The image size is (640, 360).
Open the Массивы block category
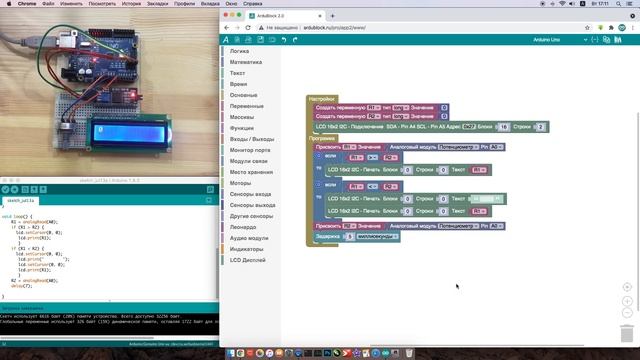242,117
